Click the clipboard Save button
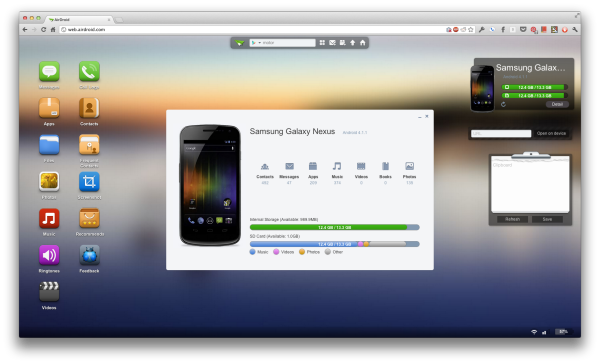 pyautogui.click(x=547, y=219)
